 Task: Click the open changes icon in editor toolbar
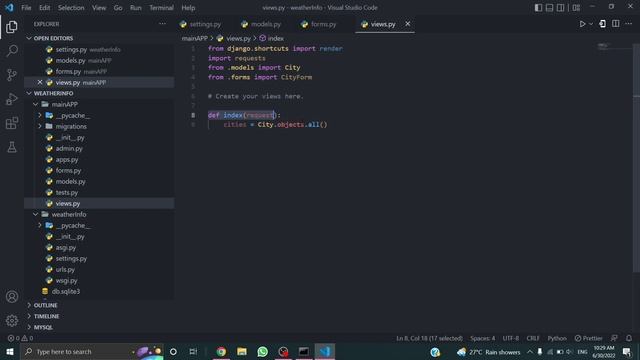(602, 24)
